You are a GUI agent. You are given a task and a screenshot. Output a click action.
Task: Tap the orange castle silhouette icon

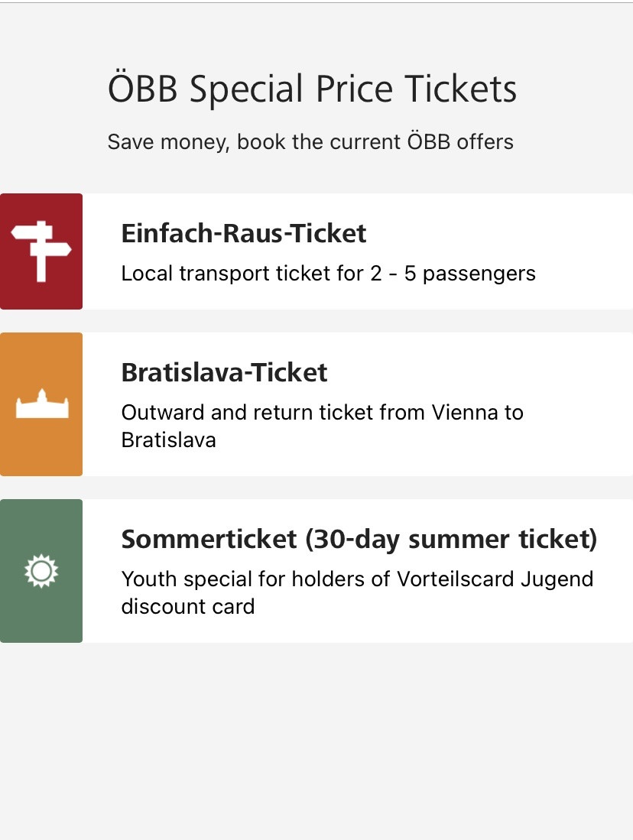point(41,404)
